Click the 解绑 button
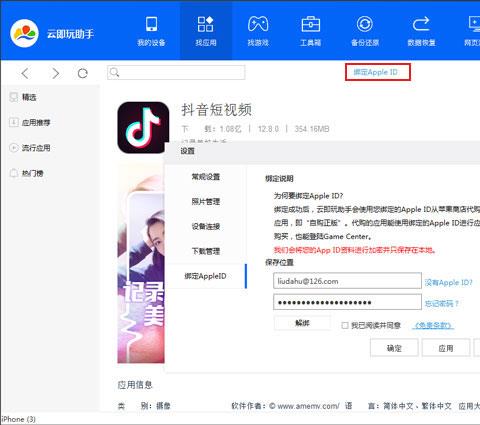 tap(302, 323)
